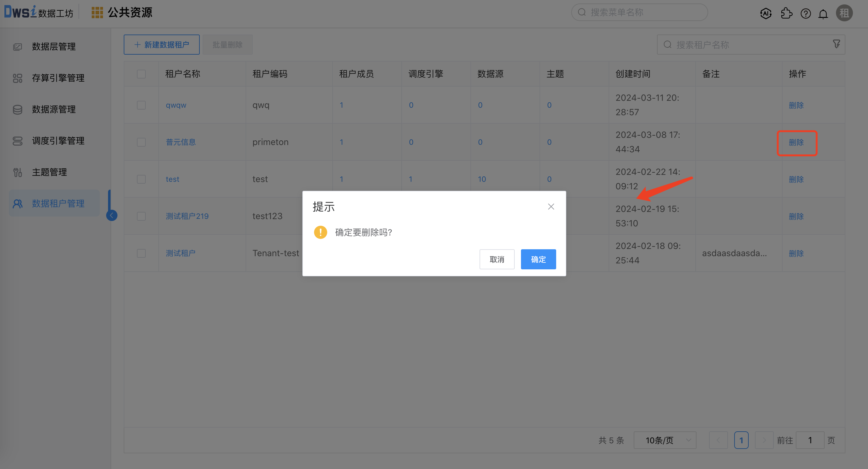The image size is (868, 469).
Task: Click the notification bell icon
Action: (x=823, y=13)
